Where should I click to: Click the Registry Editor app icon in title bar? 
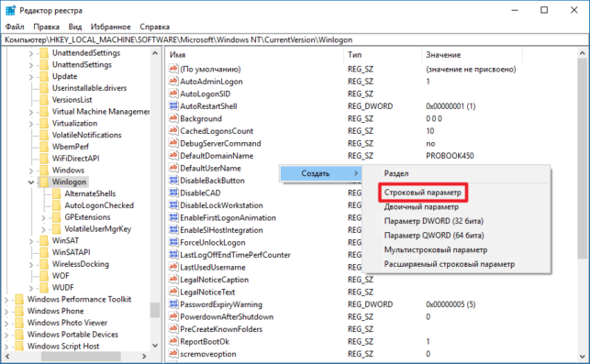point(10,10)
